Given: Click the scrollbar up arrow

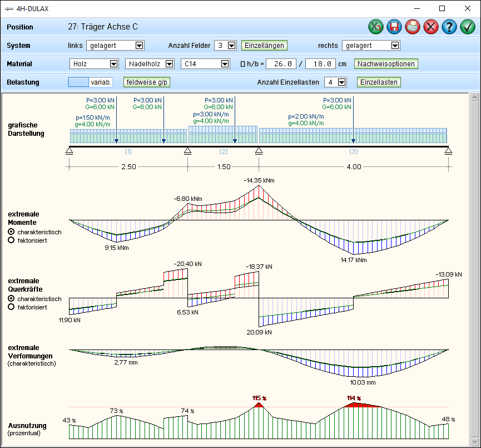Looking at the screenshot, I should (x=474, y=98).
